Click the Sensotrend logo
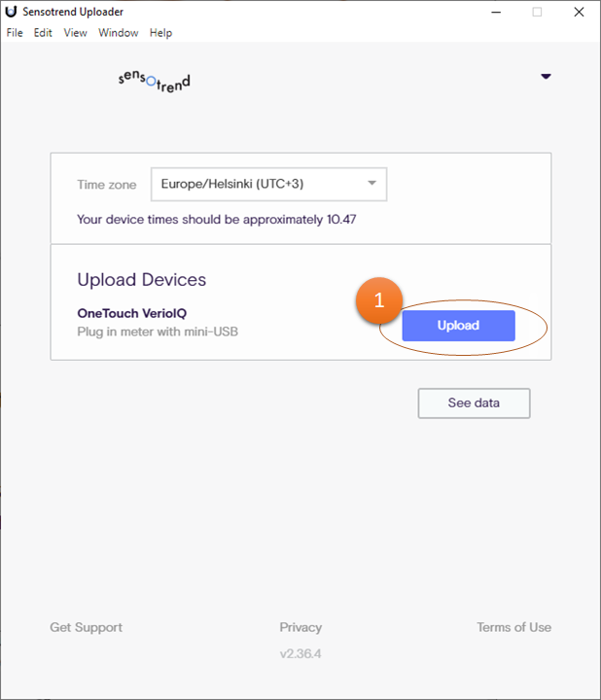The image size is (601, 700). (154, 81)
